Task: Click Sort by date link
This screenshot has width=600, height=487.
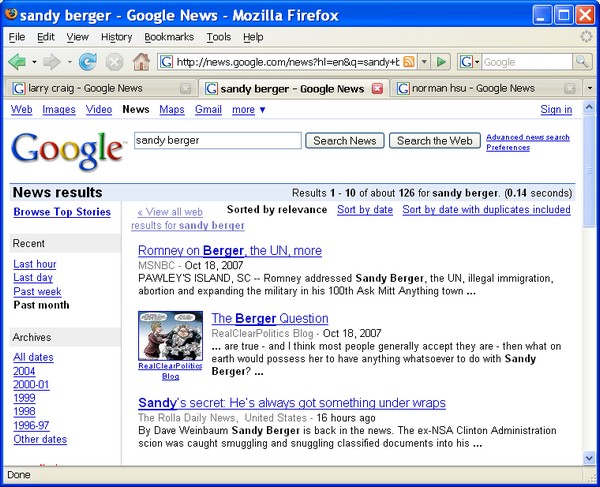Action: tap(365, 210)
